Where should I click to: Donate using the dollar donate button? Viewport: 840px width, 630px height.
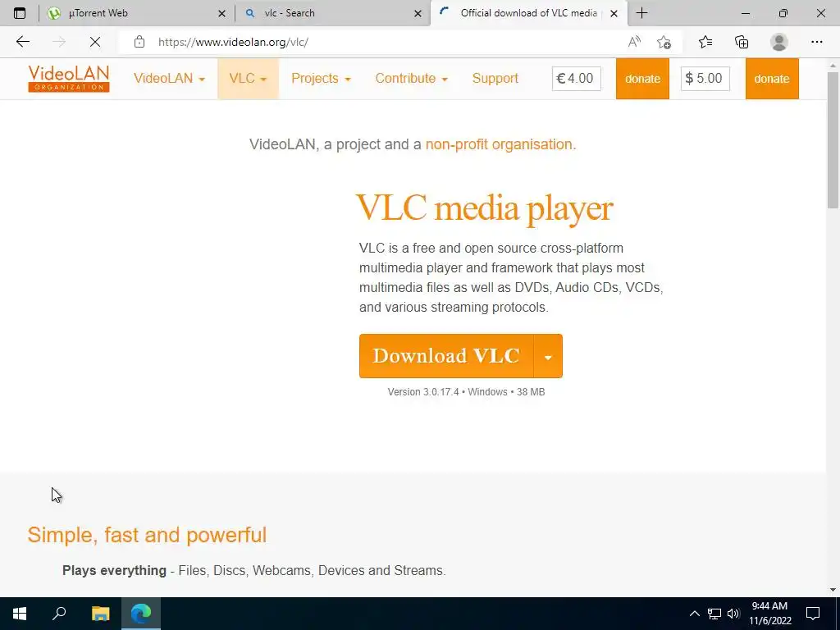coord(772,78)
